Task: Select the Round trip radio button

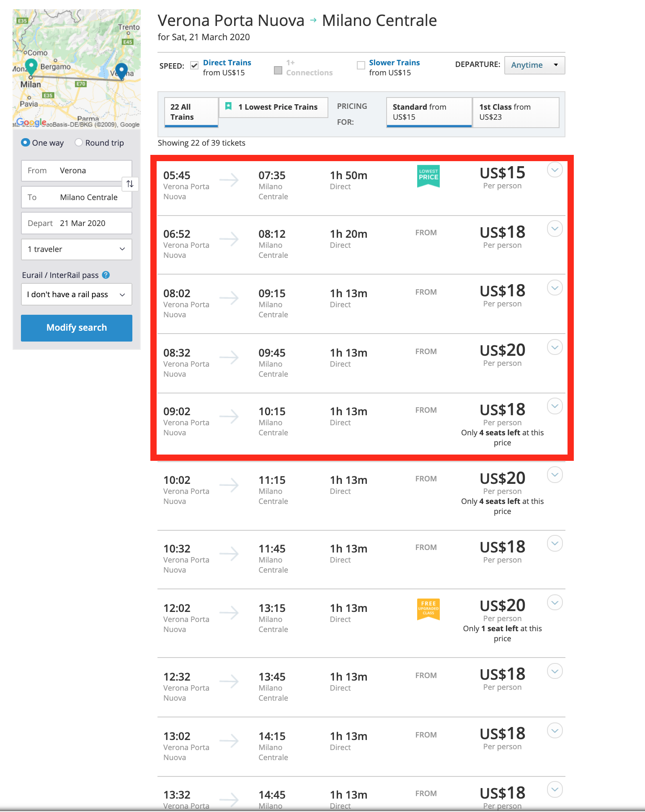Action: pos(79,143)
